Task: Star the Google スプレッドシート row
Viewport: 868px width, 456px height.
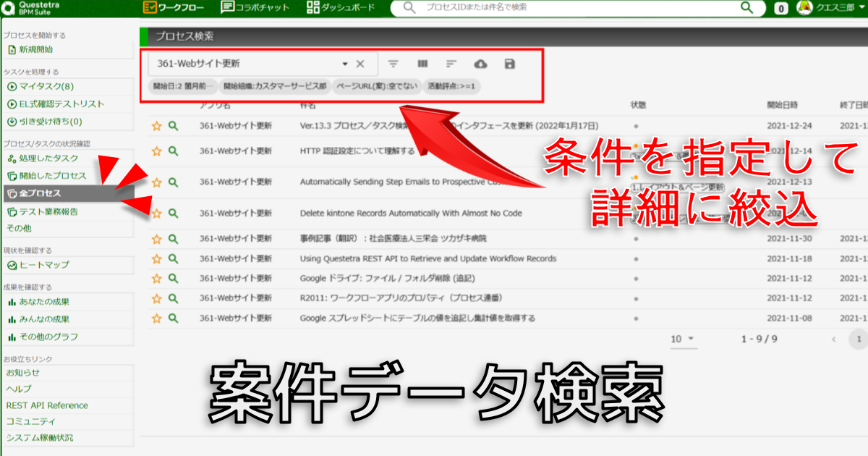Action: click(x=156, y=318)
